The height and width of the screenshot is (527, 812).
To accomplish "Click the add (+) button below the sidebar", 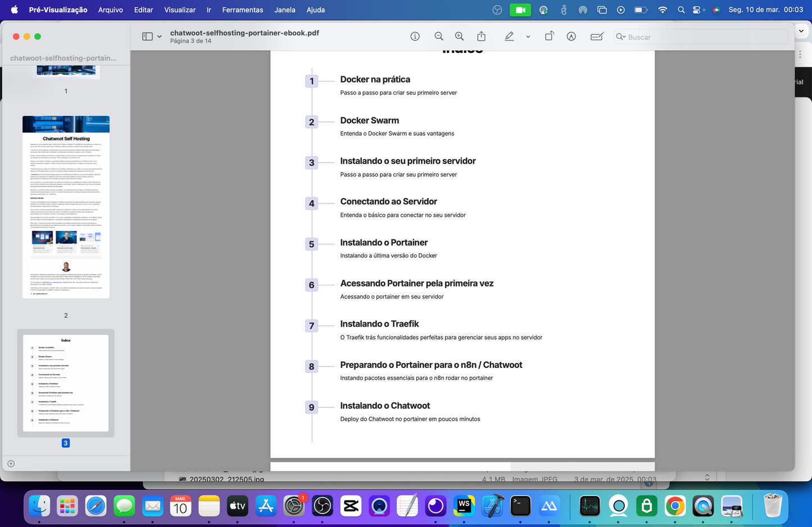I will pyautogui.click(x=11, y=464).
